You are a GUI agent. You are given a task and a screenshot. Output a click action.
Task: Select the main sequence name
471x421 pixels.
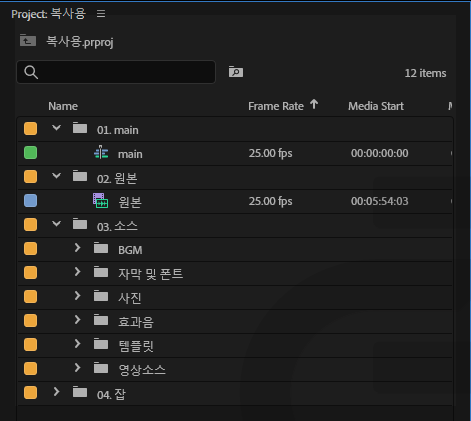click(x=130, y=154)
